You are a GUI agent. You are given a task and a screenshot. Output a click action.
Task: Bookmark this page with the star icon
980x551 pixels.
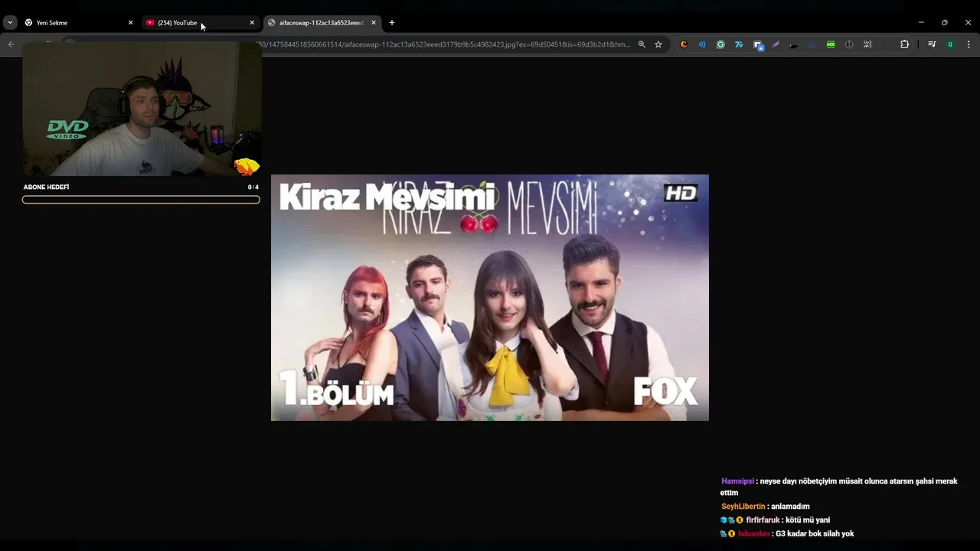658,44
